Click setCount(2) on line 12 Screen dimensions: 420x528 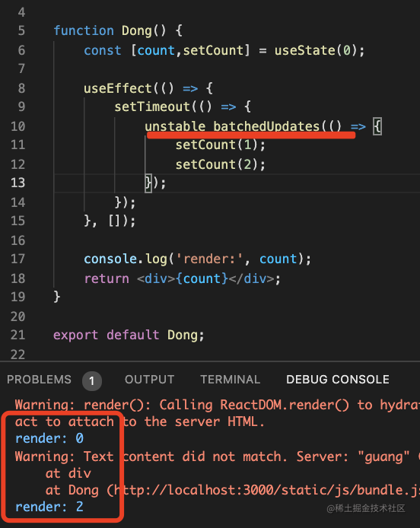(221, 164)
